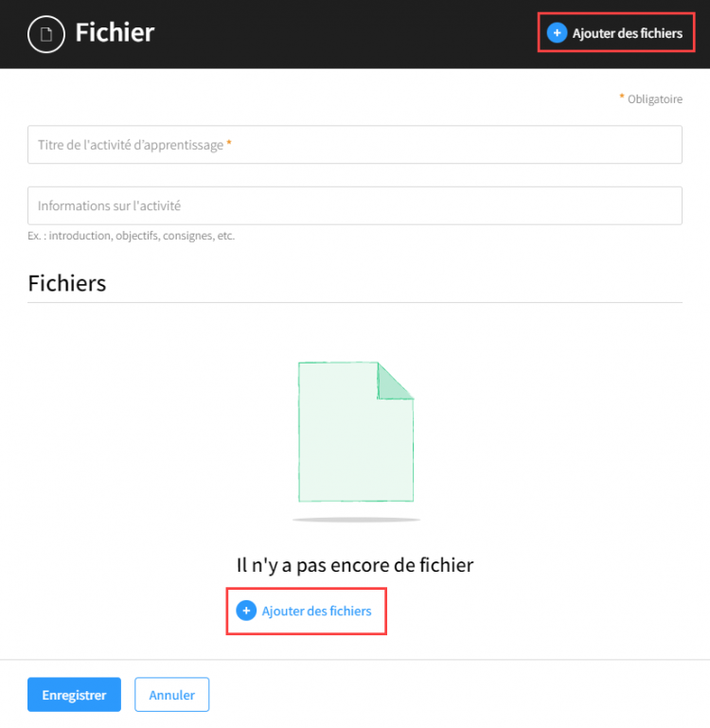The image size is (710, 728).
Task: Click the 'Fichier' page title in header
Action: pyautogui.click(x=115, y=33)
